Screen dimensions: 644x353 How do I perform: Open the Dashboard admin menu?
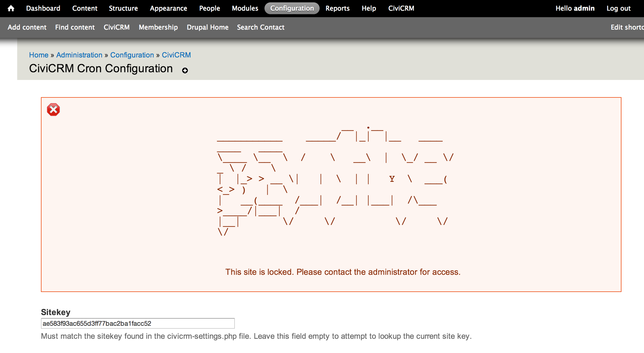click(43, 8)
